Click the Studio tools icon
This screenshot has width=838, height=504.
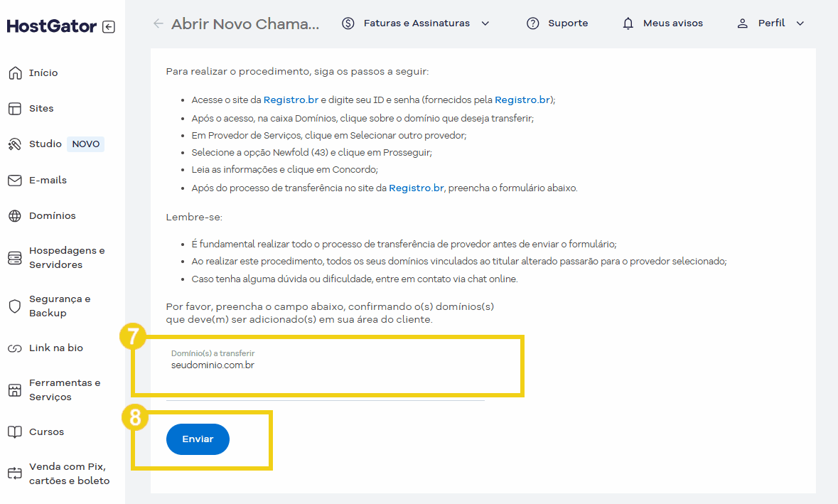(x=15, y=144)
